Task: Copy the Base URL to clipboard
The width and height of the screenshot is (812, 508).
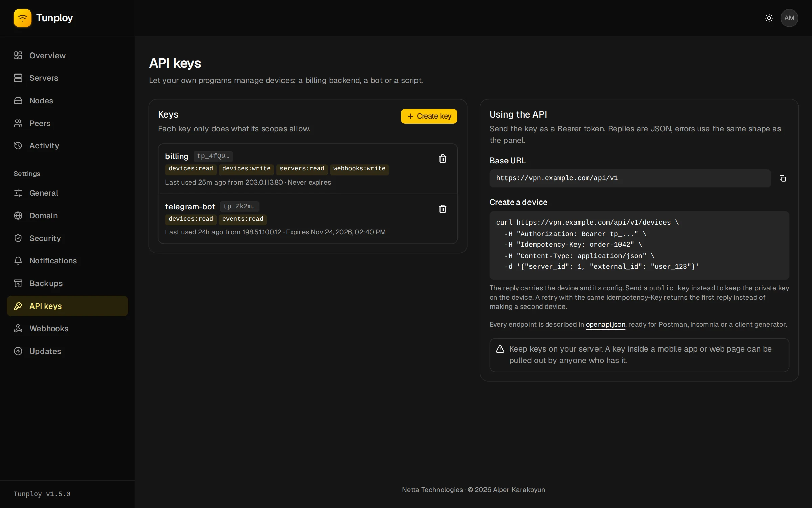Action: coord(783,178)
